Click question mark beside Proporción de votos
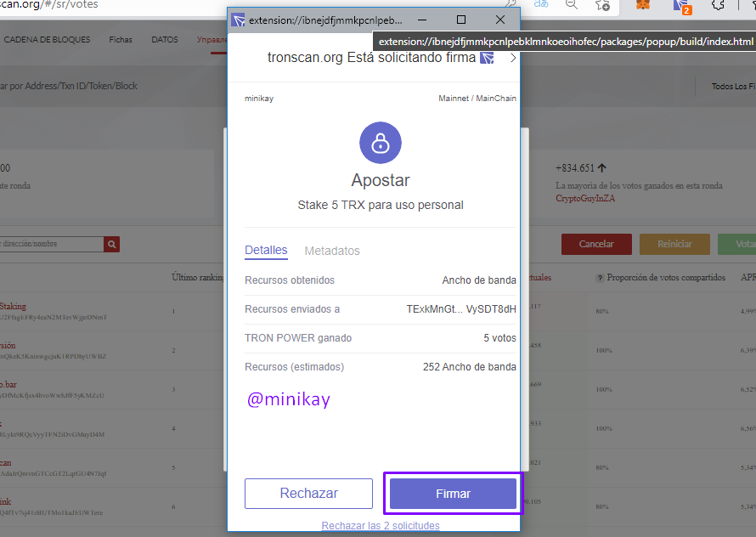The width and height of the screenshot is (756, 537). pyautogui.click(x=600, y=278)
